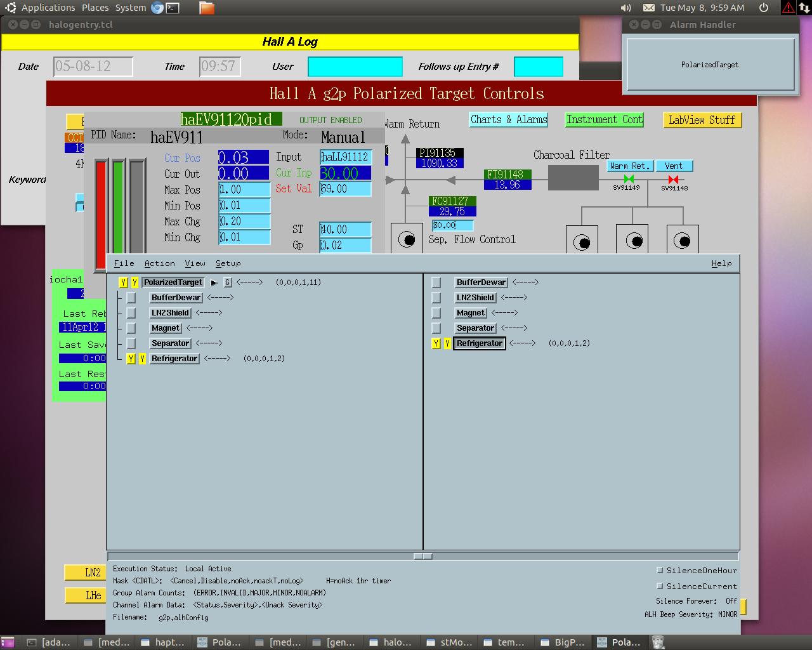This screenshot has height=650, width=812.
Task: Open the Action menu
Action: tap(159, 263)
